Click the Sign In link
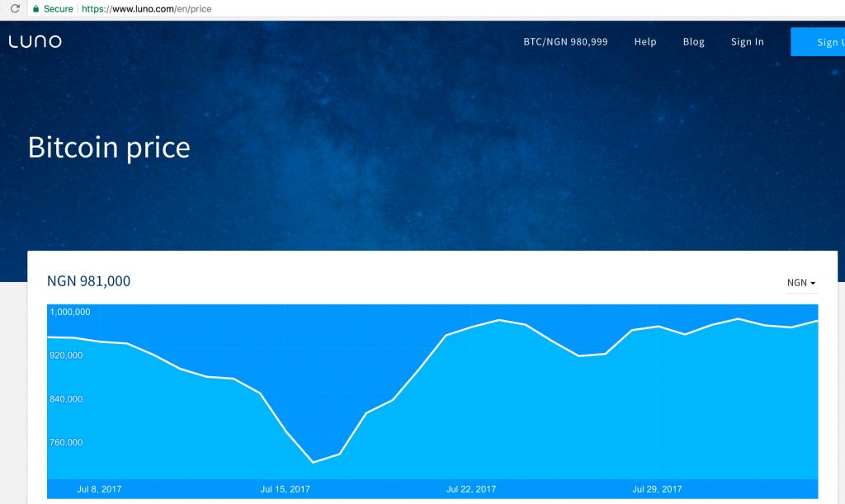Screen dimensions: 845x504 coord(747,41)
